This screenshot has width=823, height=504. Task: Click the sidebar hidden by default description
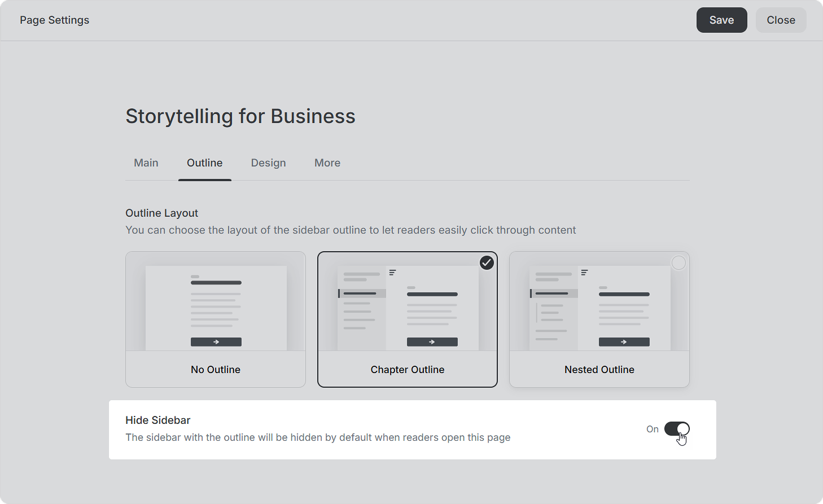318,437
